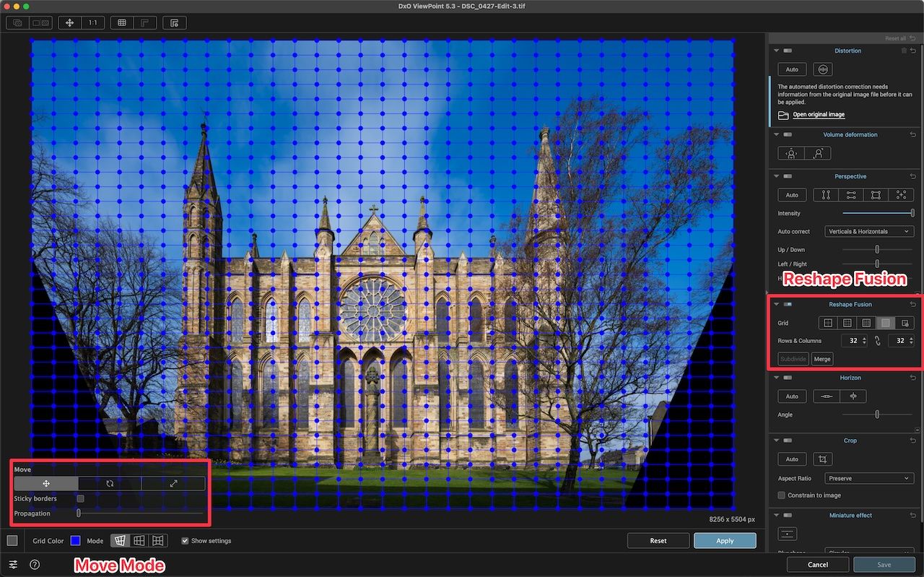Collapse the Distortion panel with its triangle
924x577 pixels.
776,51
